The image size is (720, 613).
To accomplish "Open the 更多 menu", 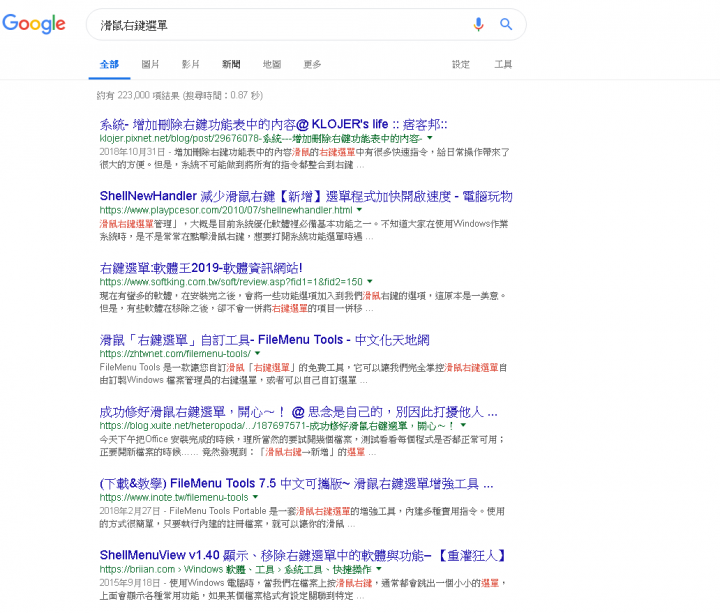I will click(x=312, y=64).
